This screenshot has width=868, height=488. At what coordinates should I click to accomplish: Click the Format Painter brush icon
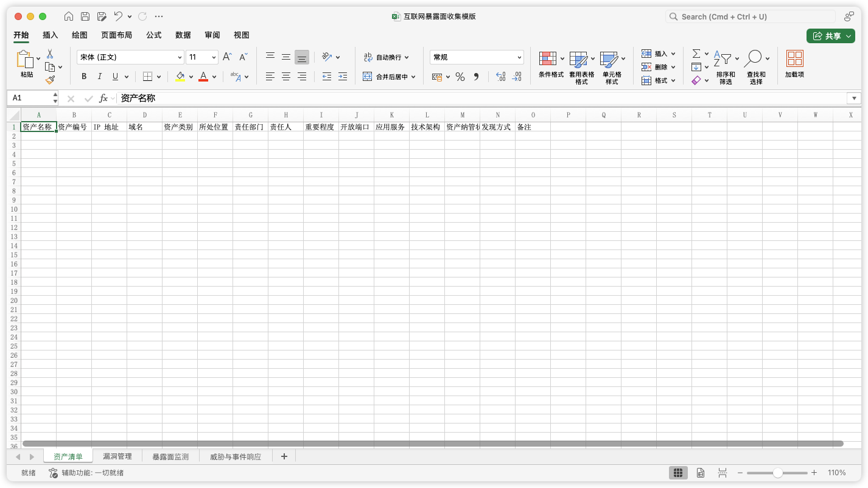point(51,80)
